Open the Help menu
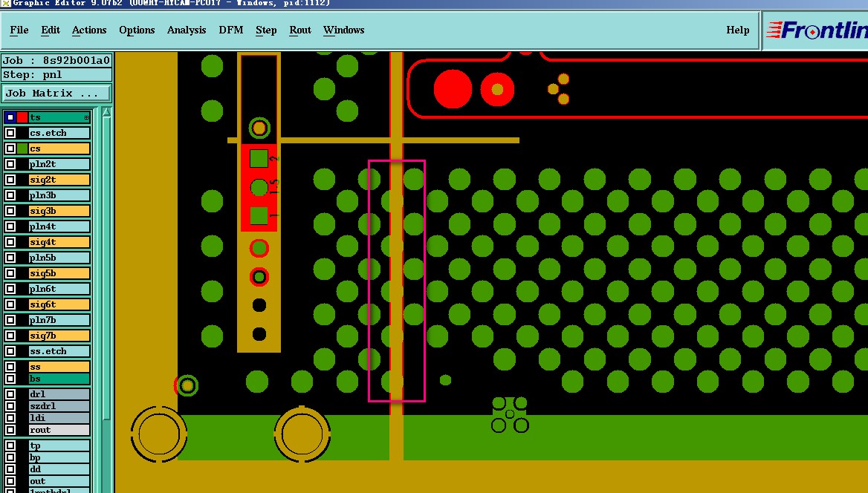Screen dimensions: 868x493 (737, 30)
